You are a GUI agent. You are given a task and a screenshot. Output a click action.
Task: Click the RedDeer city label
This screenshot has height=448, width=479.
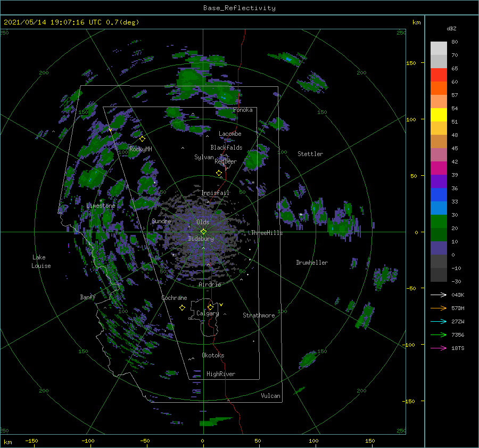226,161
